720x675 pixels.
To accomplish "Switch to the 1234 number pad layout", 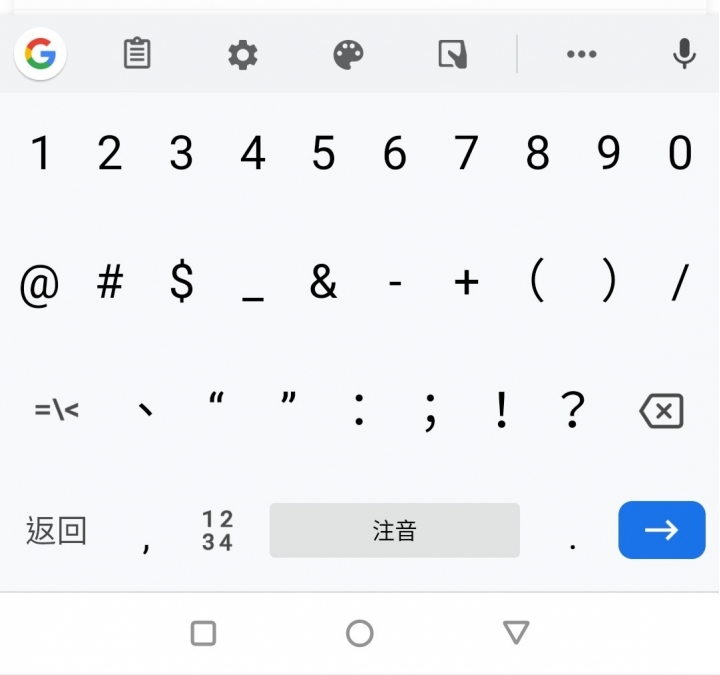I will tap(217, 530).
